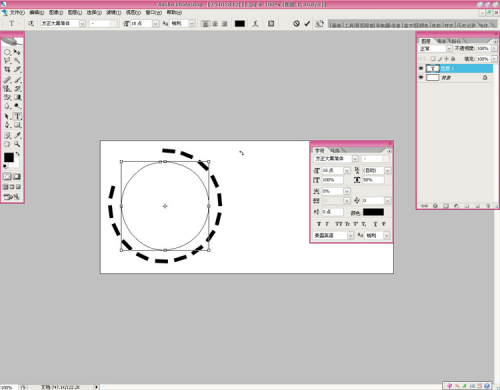Open font family dropdown in options bar
Screen dimensions: 500x390
click(x=82, y=24)
